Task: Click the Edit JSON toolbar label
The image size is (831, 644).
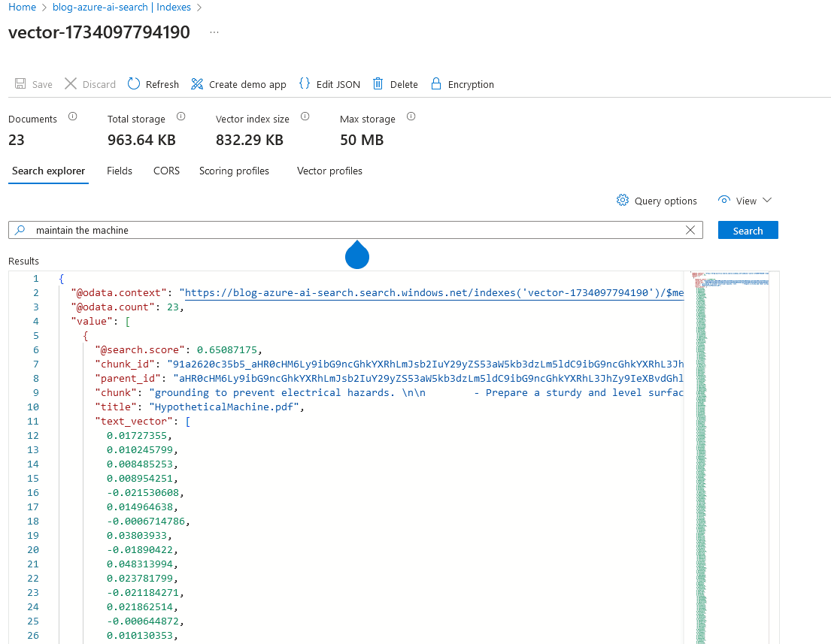Action: point(338,85)
